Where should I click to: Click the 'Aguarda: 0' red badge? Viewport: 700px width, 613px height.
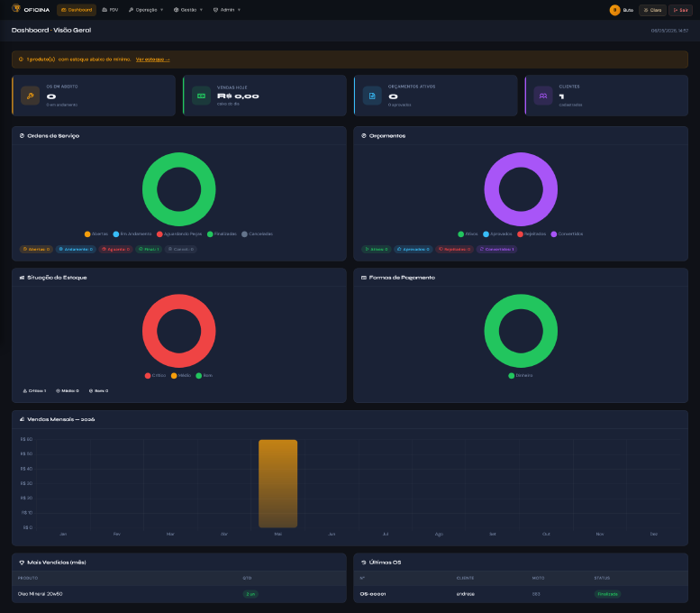coord(115,250)
